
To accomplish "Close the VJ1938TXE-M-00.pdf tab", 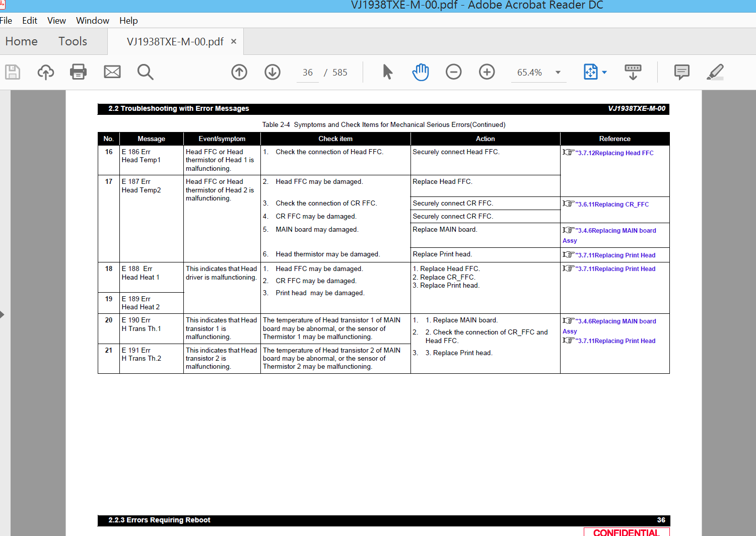I will [x=234, y=41].
